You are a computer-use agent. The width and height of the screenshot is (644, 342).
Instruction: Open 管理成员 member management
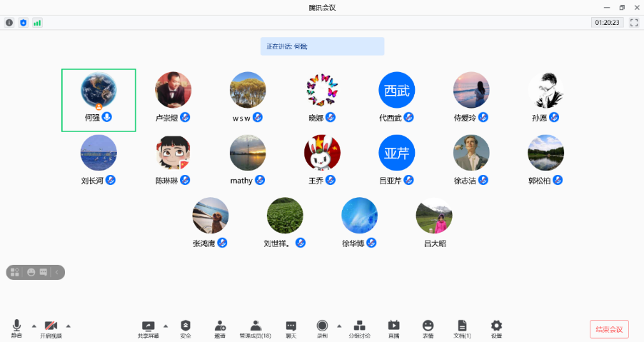pyautogui.click(x=255, y=328)
